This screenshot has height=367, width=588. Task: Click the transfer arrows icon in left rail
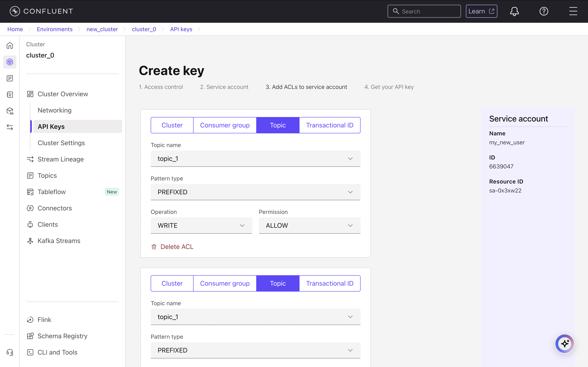[10, 127]
